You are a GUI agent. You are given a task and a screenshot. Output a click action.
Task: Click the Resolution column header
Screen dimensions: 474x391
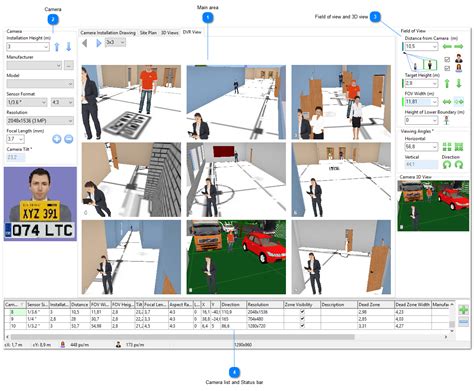[x=265, y=304]
